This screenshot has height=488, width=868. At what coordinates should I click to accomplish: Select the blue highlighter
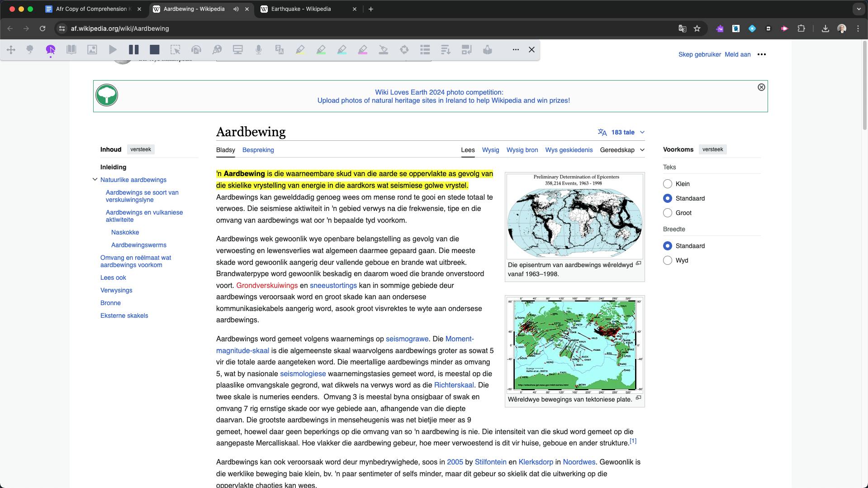point(342,50)
